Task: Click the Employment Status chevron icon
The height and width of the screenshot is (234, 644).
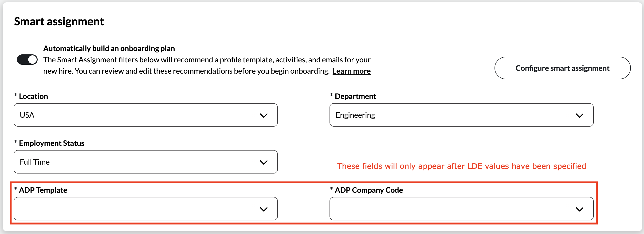Action: coord(263,162)
